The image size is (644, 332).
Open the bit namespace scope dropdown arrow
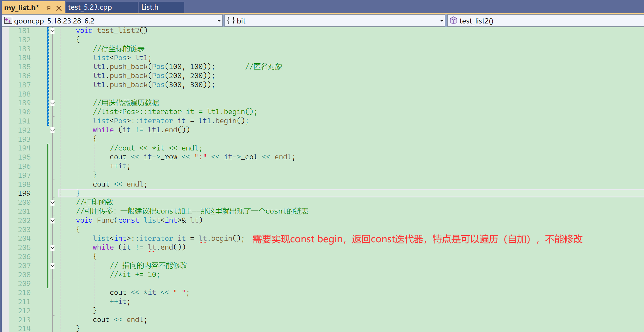(x=442, y=21)
